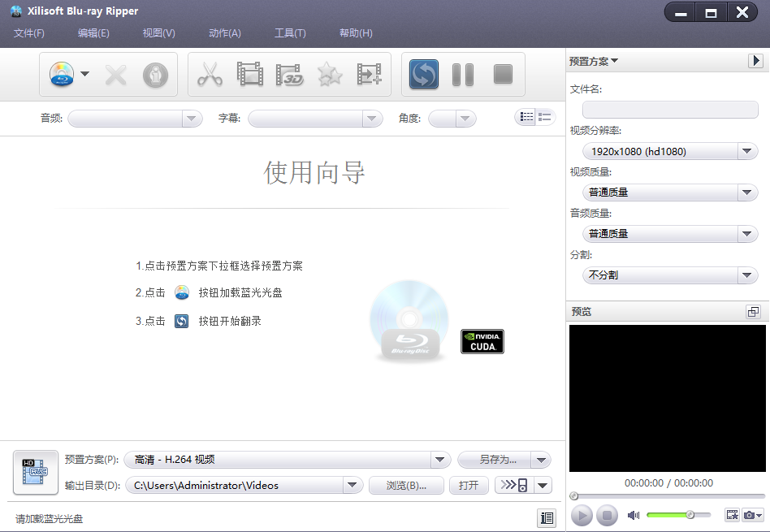The image size is (770, 532).
Task: Click the 打开 button
Action: [x=468, y=486]
